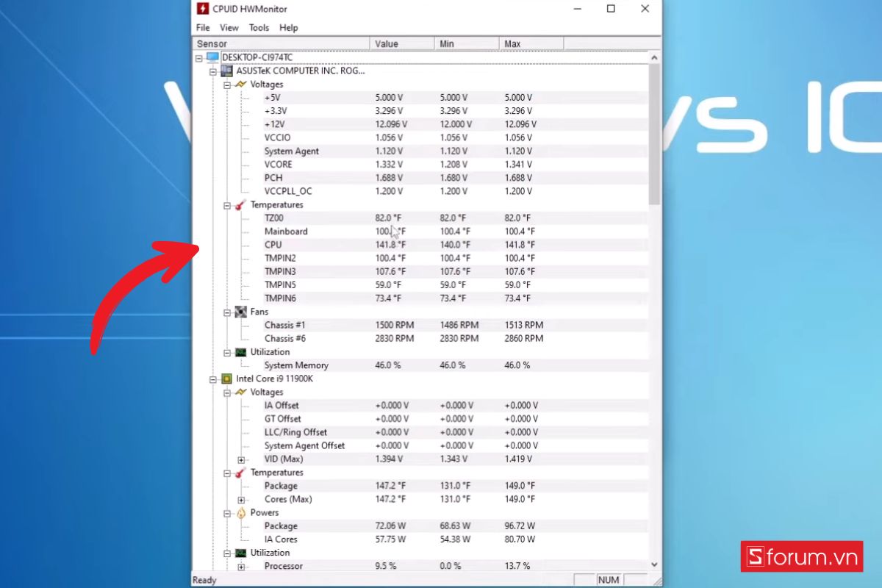Viewport: 882px width, 588px height.
Task: Collapse the Intel Core i9 11900K node
Action: 213,379
